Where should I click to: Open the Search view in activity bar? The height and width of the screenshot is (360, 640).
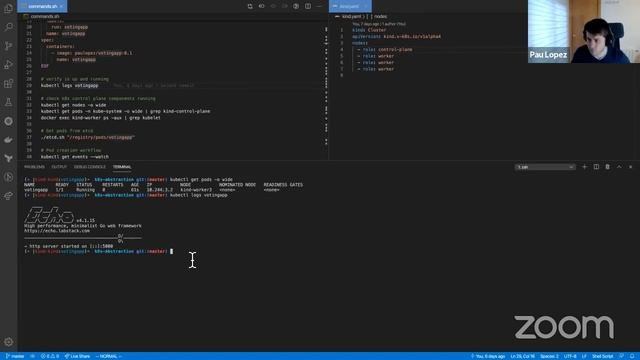(x=8, y=27)
